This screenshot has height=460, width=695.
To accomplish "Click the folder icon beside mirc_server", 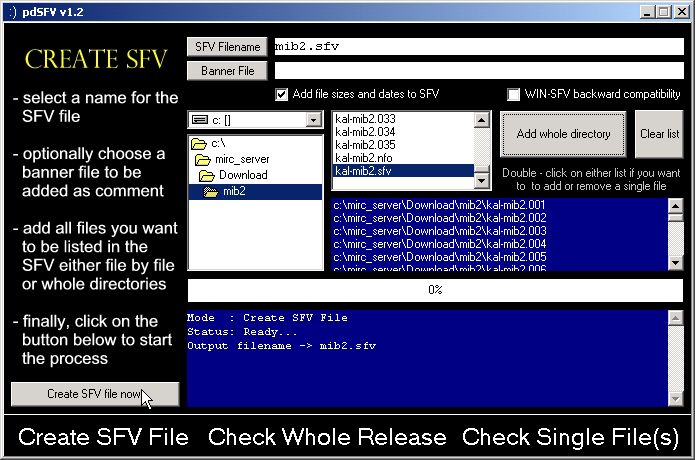I will point(203,160).
